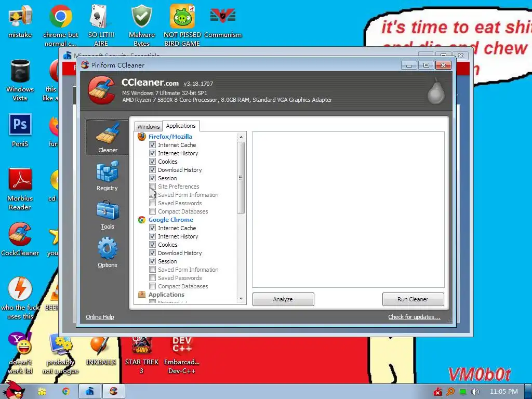Open the volume speaker tray icon
Image resolution: width=532 pixels, height=399 pixels.
tap(475, 392)
